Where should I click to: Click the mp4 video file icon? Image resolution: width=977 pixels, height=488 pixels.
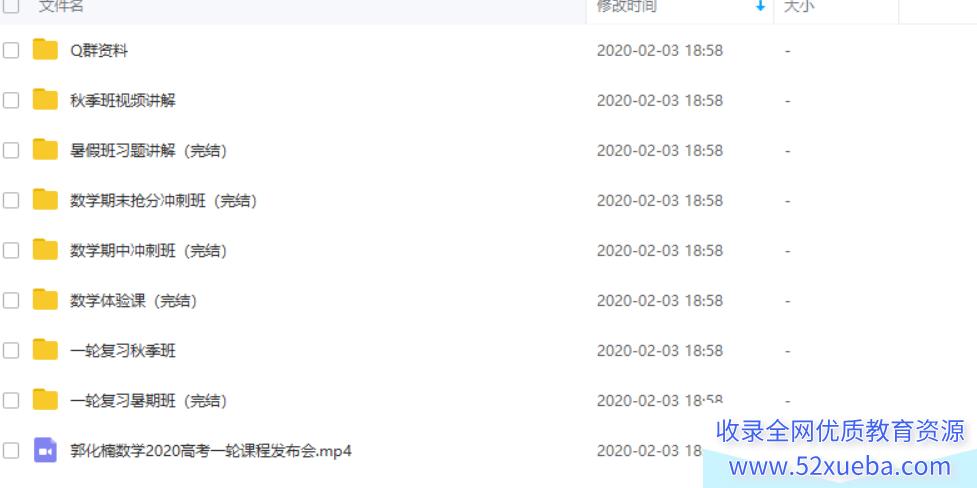45,450
